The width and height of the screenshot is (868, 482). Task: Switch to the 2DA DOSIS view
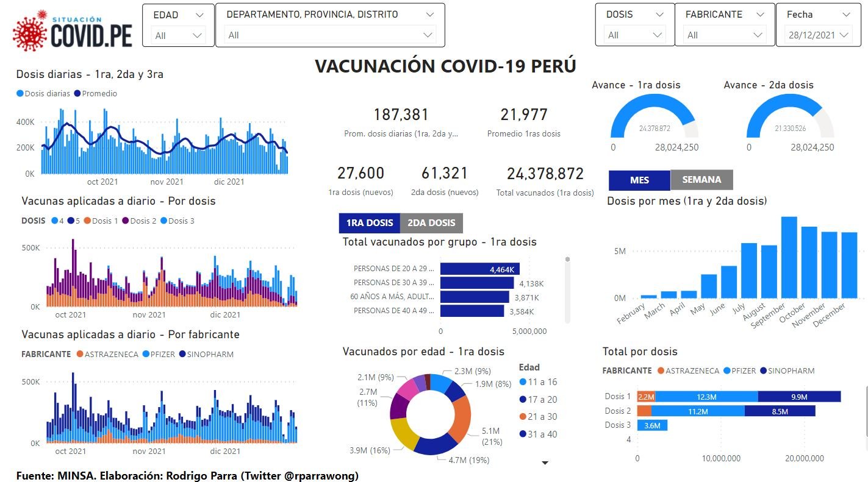tap(431, 222)
